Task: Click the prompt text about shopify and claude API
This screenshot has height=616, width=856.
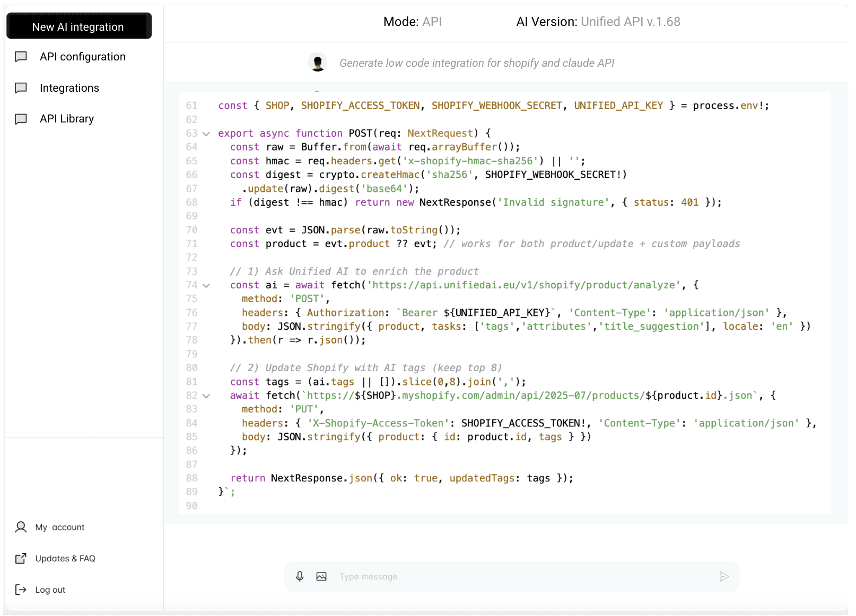Action: tap(477, 63)
